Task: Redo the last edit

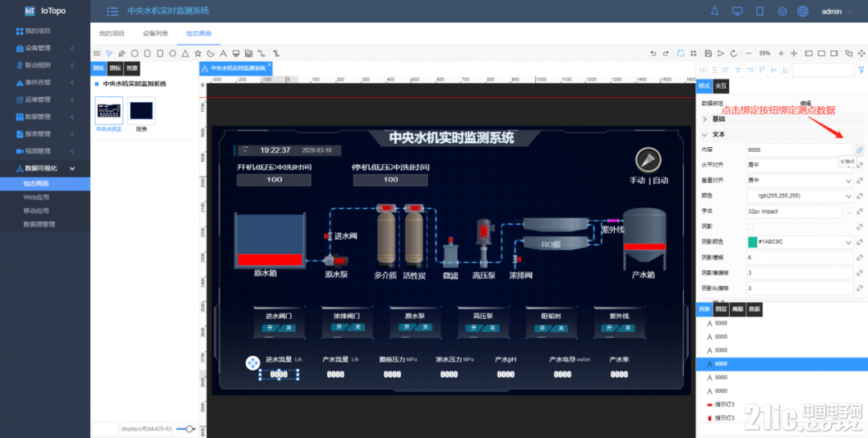Action: (666, 53)
